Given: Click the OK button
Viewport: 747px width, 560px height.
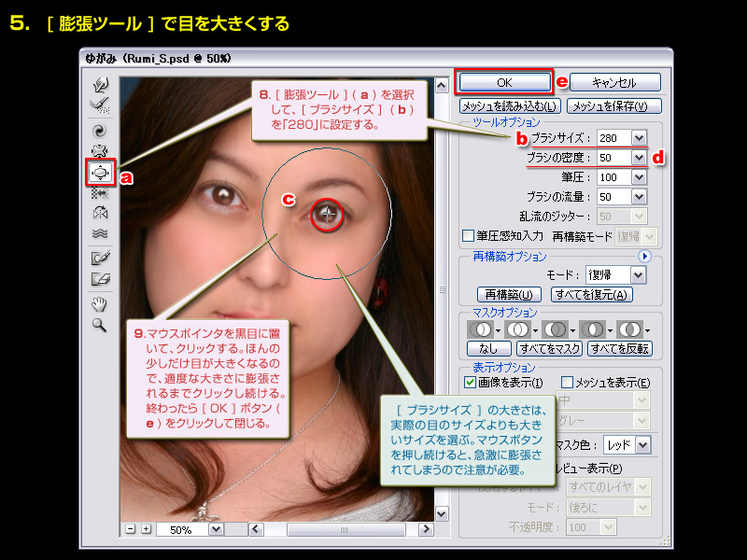Looking at the screenshot, I should coord(504,82).
